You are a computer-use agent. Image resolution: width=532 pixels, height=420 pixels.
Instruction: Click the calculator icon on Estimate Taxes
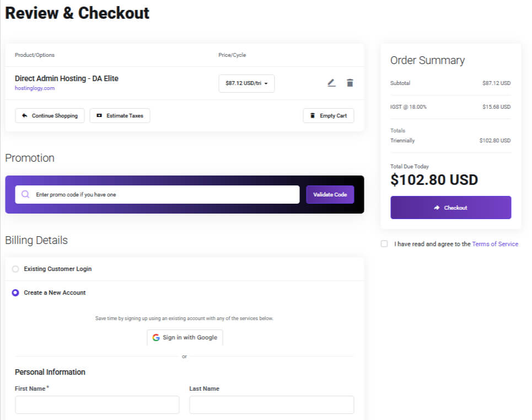click(100, 115)
